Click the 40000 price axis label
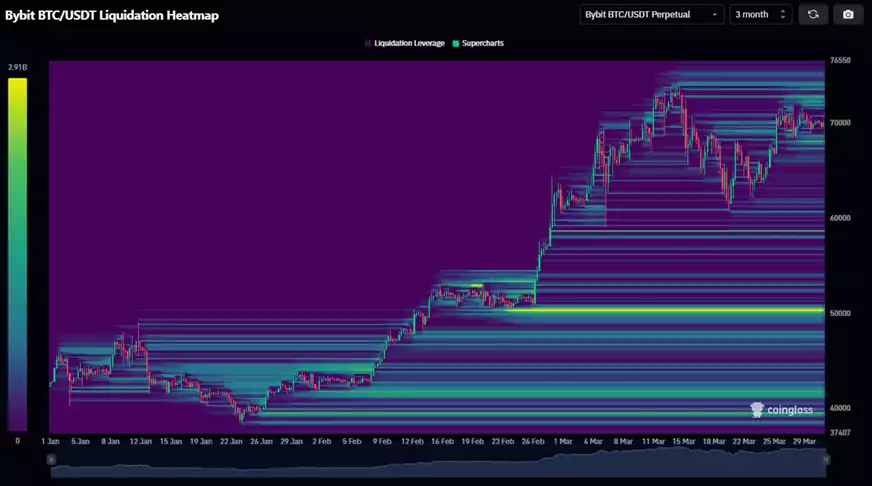 click(840, 408)
